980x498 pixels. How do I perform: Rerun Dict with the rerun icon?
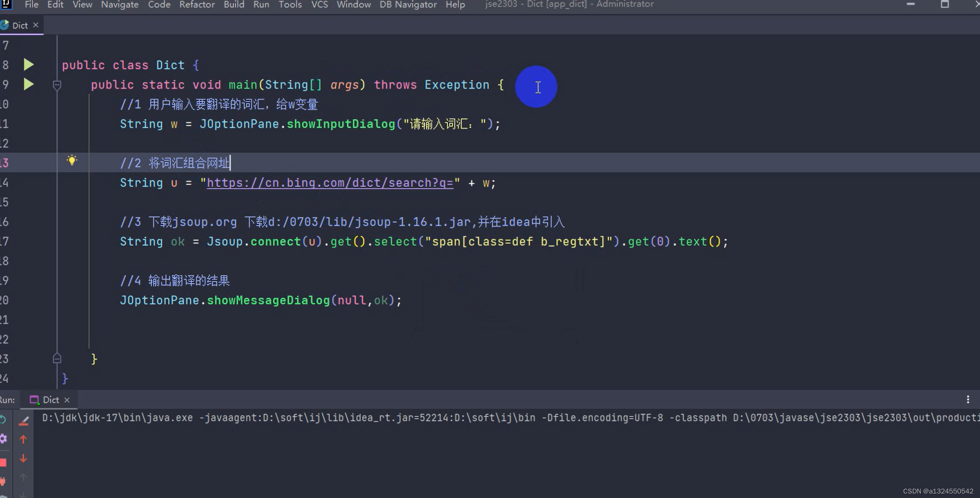click(x=3, y=419)
